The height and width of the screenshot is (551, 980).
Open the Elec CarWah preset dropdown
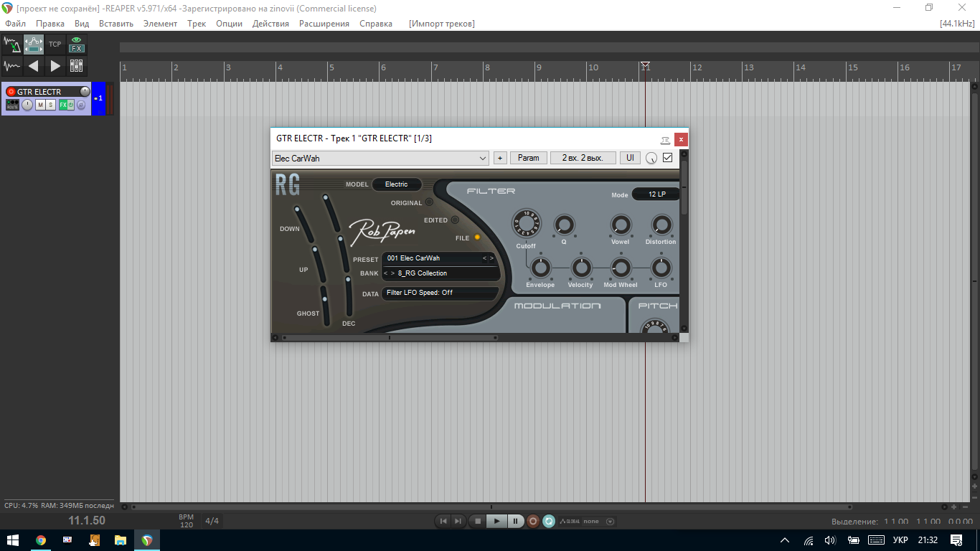[380, 158]
